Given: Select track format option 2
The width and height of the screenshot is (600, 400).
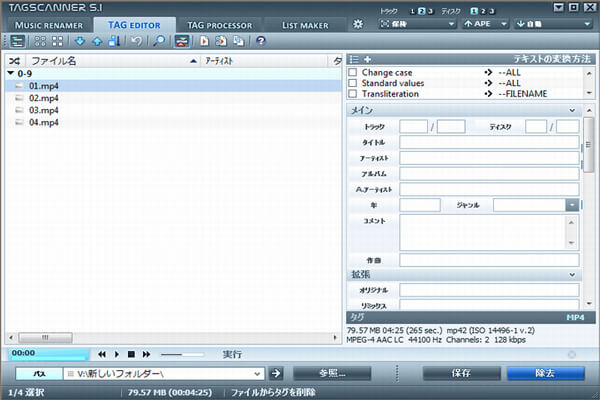Looking at the screenshot, I should [x=421, y=11].
